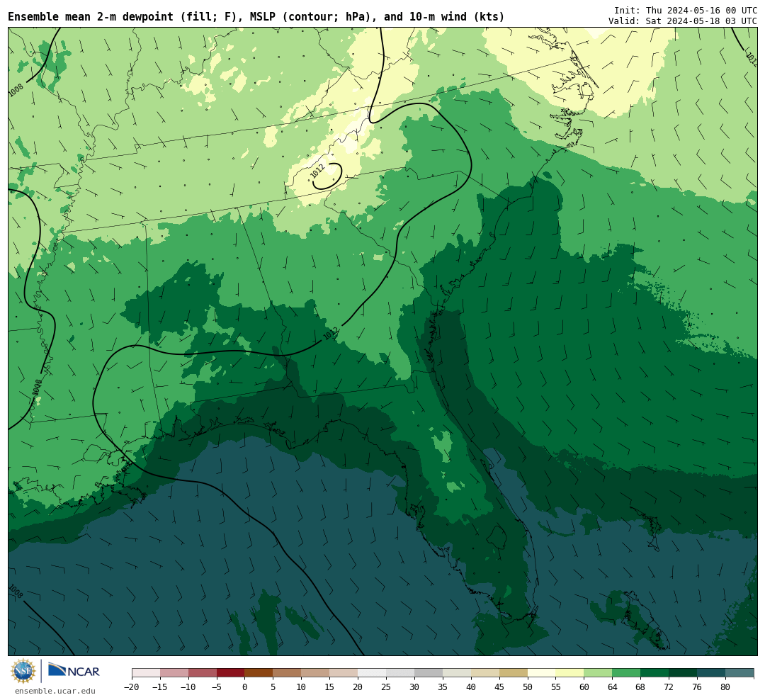Image resolution: width=765 pixels, height=700 pixels.
Task: Click the 'Init: Thu 2024-05-16 00 UTC' text
Action: pos(686,10)
